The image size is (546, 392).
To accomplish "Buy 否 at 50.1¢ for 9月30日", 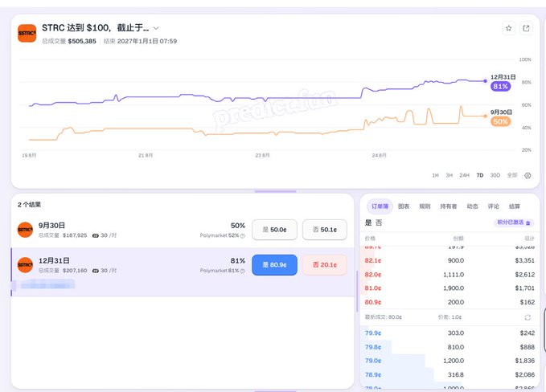I will (325, 230).
